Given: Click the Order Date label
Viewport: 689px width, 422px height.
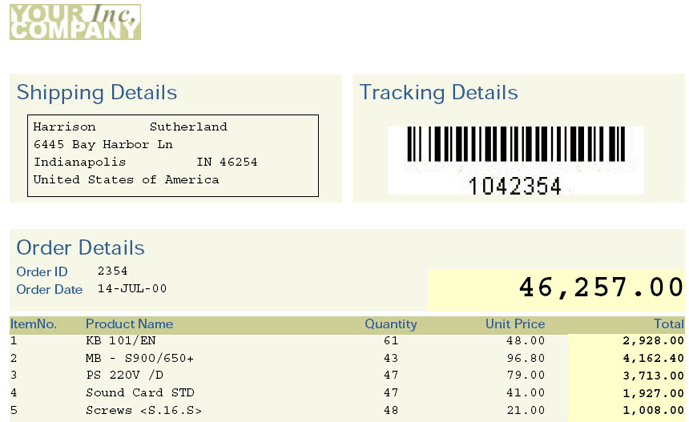Looking at the screenshot, I should 49,289.
